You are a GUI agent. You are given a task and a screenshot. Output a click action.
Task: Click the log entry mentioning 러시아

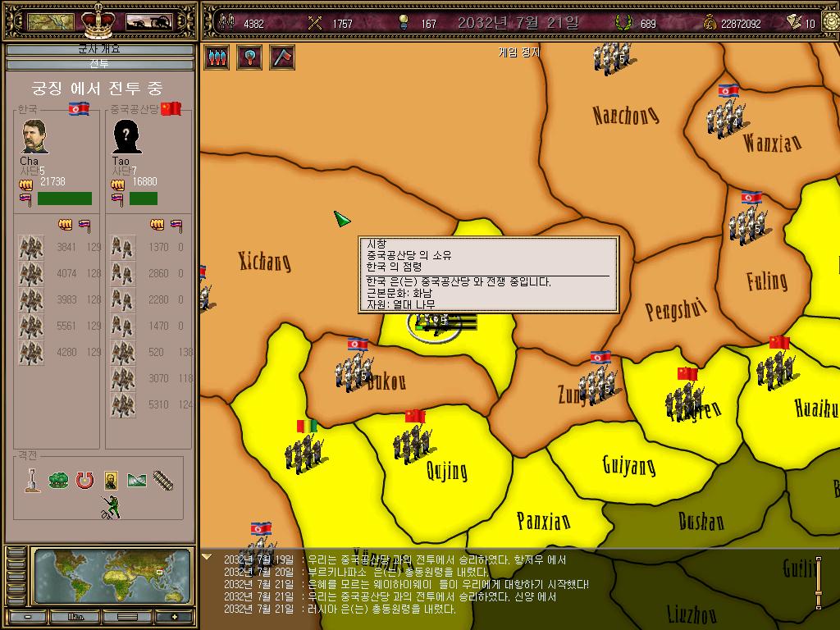click(340, 609)
